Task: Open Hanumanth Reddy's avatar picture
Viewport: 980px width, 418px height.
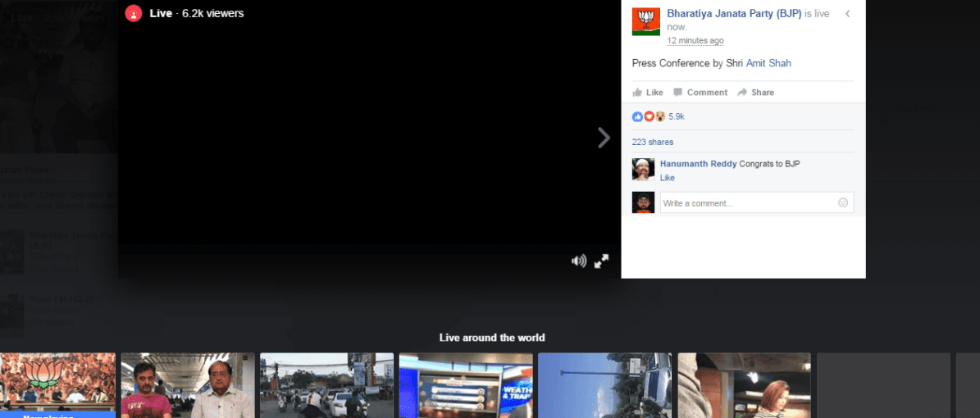Action: [643, 170]
